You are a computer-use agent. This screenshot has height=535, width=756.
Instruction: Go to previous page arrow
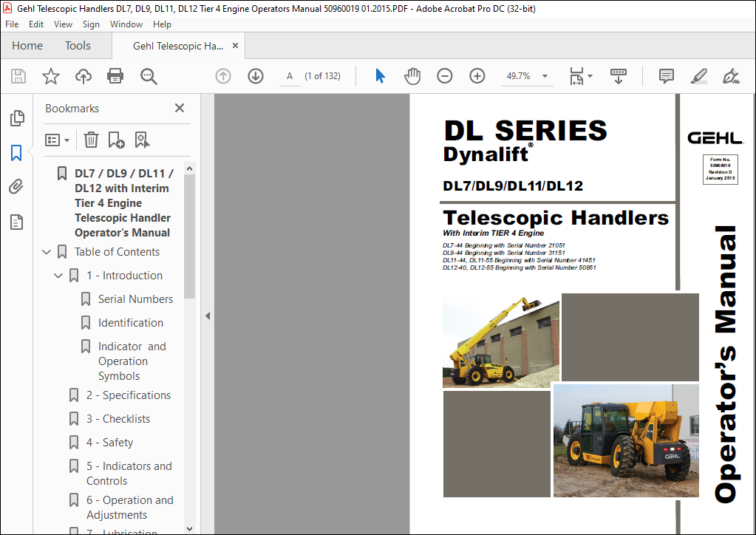click(222, 76)
